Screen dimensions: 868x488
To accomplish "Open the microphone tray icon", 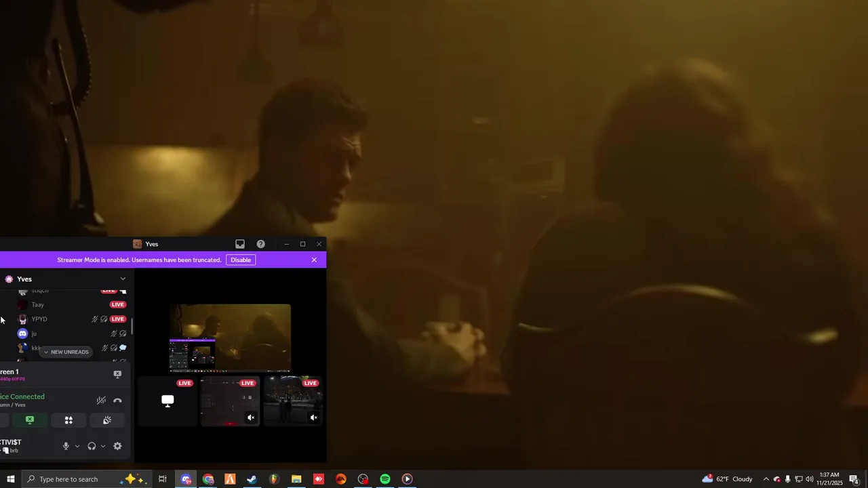I will (787, 479).
